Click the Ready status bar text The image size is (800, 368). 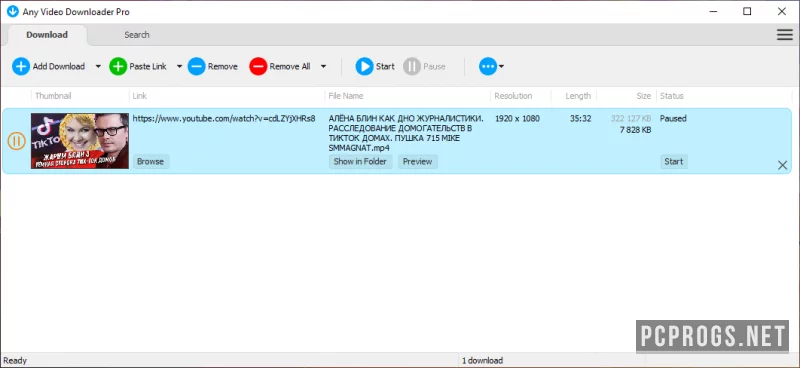tap(15, 361)
